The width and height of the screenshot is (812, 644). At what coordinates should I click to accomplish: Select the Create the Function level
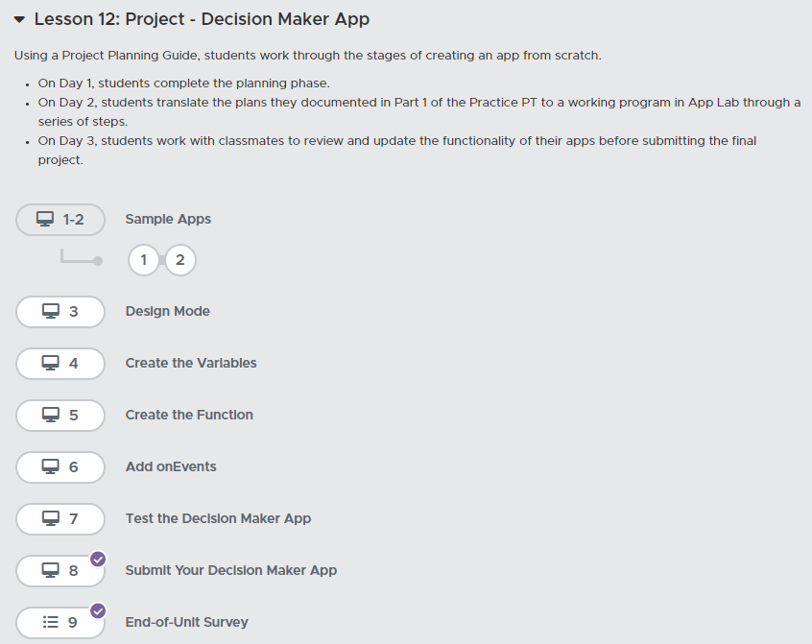pyautogui.click(x=189, y=416)
